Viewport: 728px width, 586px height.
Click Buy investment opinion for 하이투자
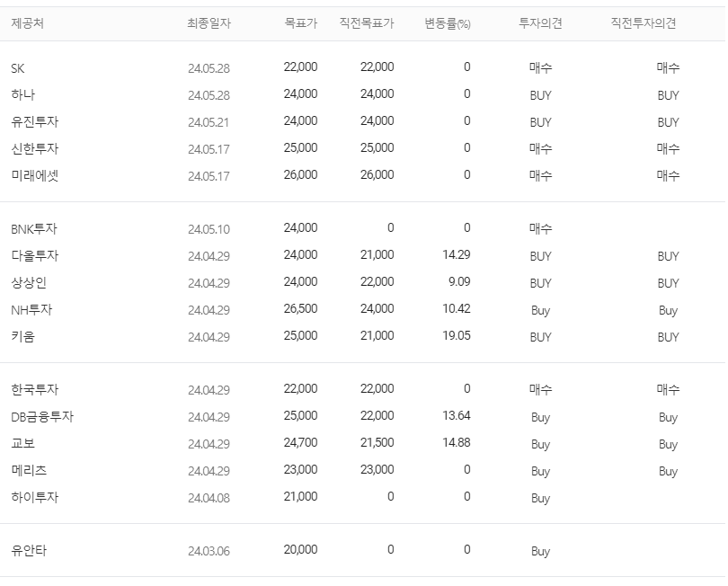(540, 498)
